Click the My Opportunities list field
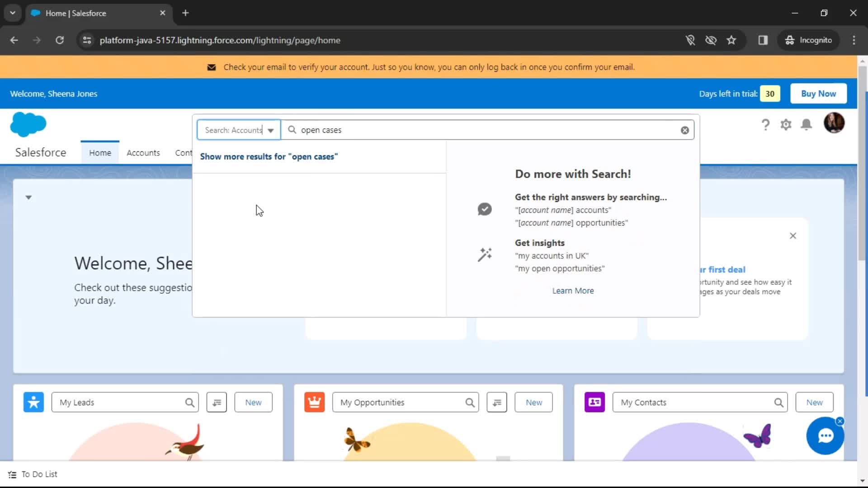 [406, 402]
